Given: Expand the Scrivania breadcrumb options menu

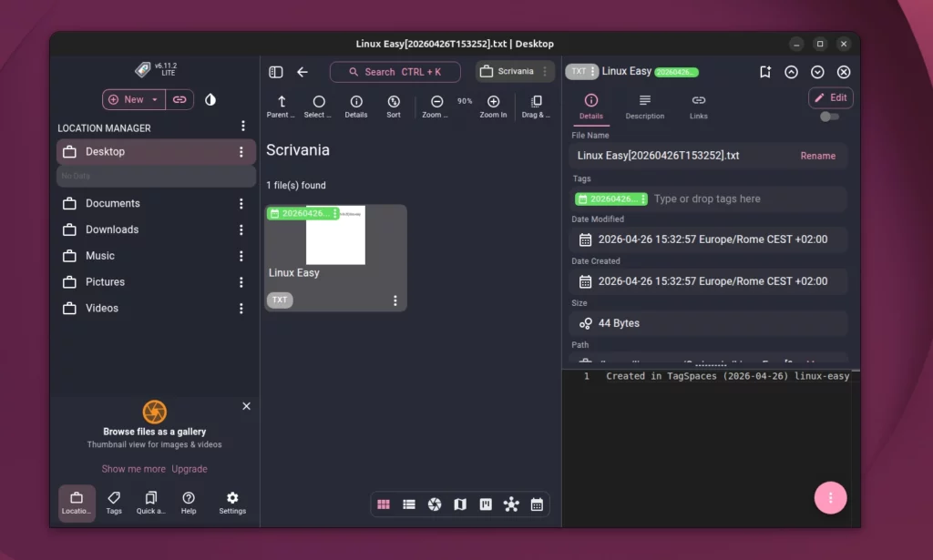Looking at the screenshot, I should [x=544, y=71].
